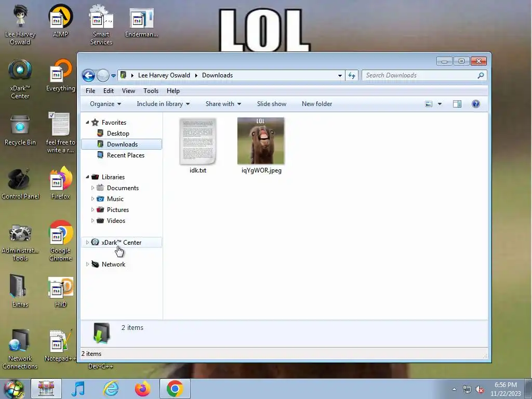Open the Tools menu
This screenshot has width=532, height=399.
pyautogui.click(x=151, y=91)
